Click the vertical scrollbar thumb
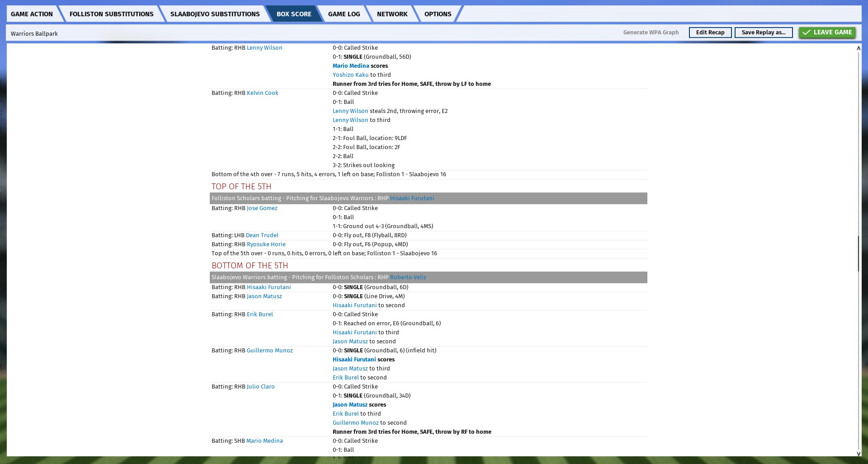This screenshot has height=464, width=868. pos(858,253)
